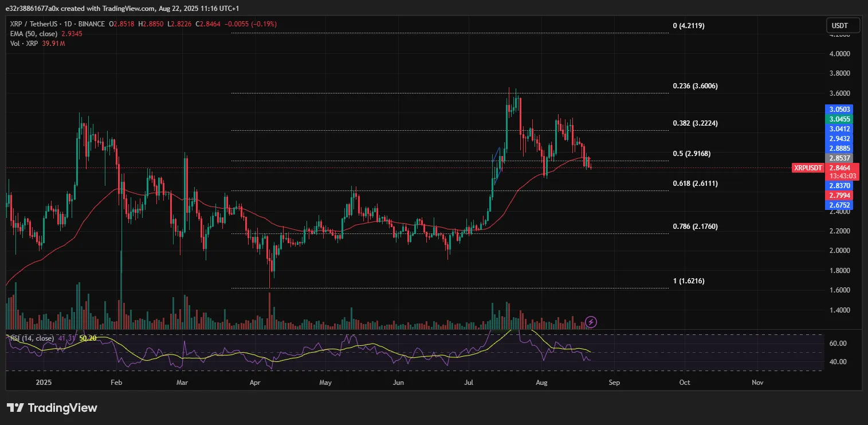Click the TradingView logo
Screen dimensions: 868x425
pyautogui.click(x=52, y=408)
